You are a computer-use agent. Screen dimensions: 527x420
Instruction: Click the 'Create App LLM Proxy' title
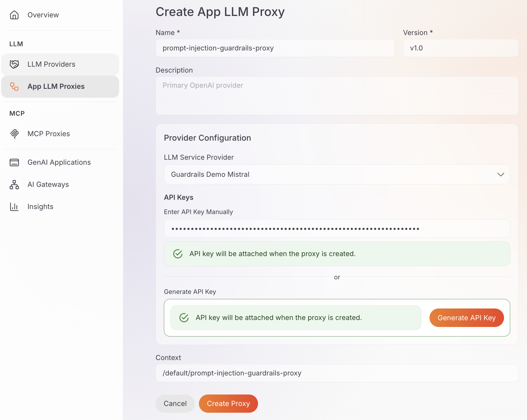(220, 12)
